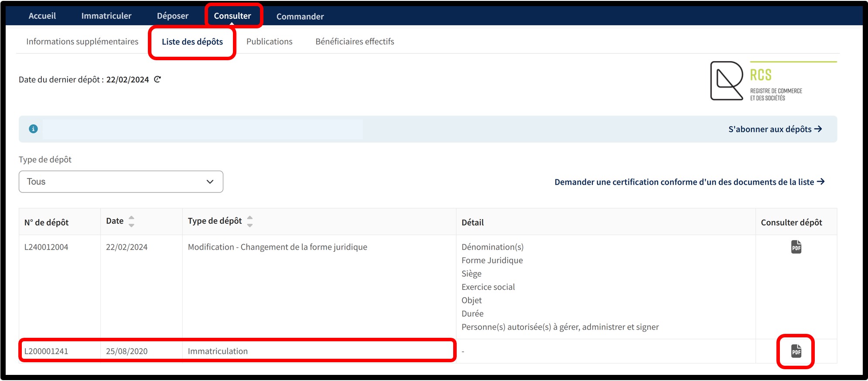The width and height of the screenshot is (868, 381).
Task: Sort deposits by Date column arrows
Action: pyautogui.click(x=131, y=221)
